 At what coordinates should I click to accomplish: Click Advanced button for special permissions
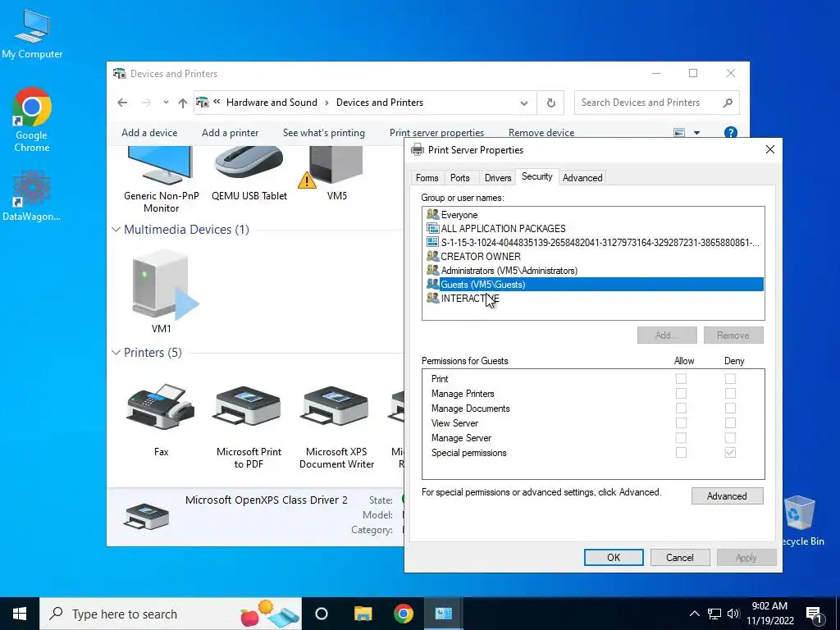(x=727, y=496)
